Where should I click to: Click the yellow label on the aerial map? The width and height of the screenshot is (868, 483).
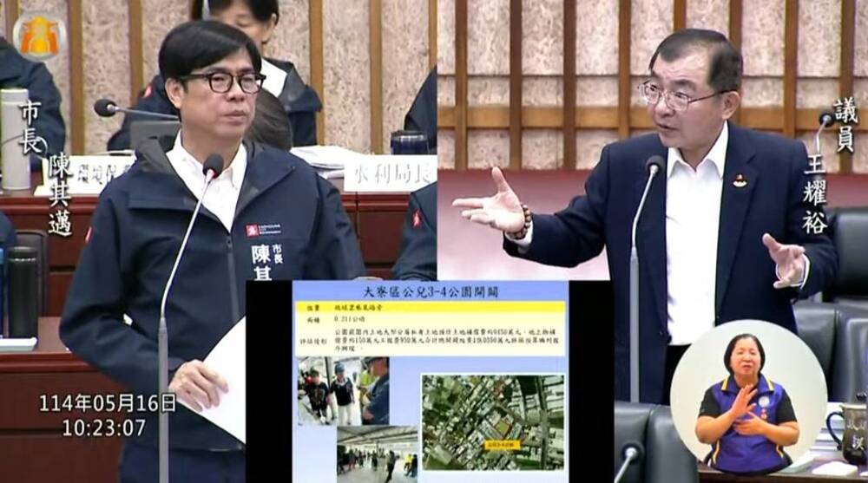tap(500, 443)
